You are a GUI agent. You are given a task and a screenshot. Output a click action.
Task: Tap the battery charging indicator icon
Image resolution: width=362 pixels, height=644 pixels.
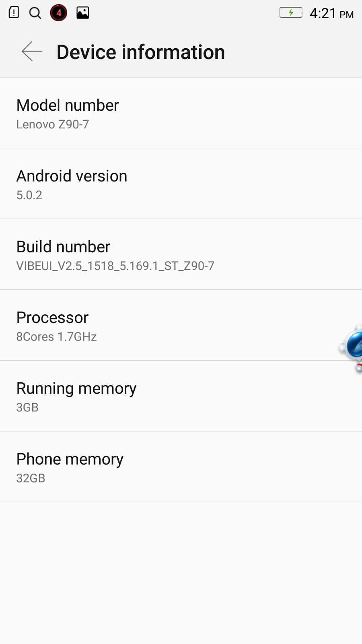(291, 12)
